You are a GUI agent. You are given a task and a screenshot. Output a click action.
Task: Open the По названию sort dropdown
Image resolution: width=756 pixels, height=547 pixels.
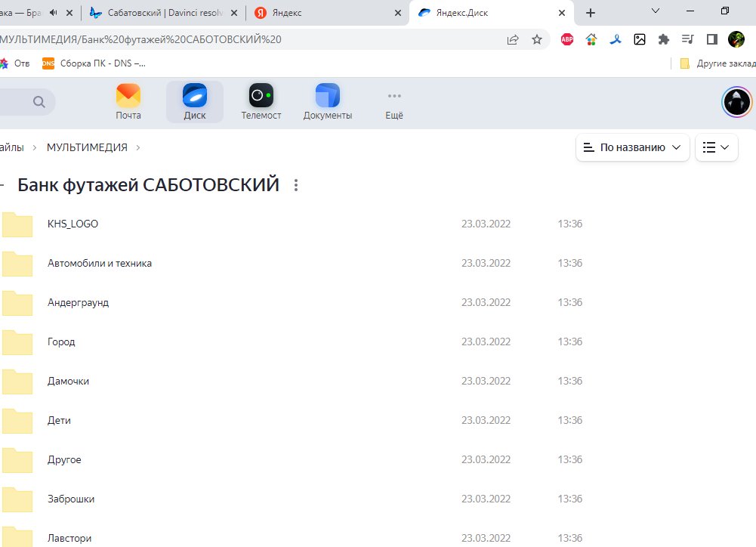[x=632, y=147]
